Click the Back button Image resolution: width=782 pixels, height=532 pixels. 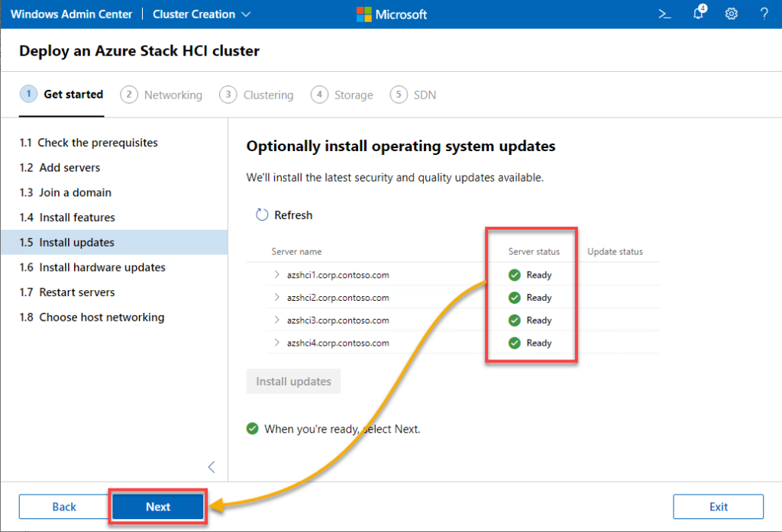pyautogui.click(x=64, y=507)
